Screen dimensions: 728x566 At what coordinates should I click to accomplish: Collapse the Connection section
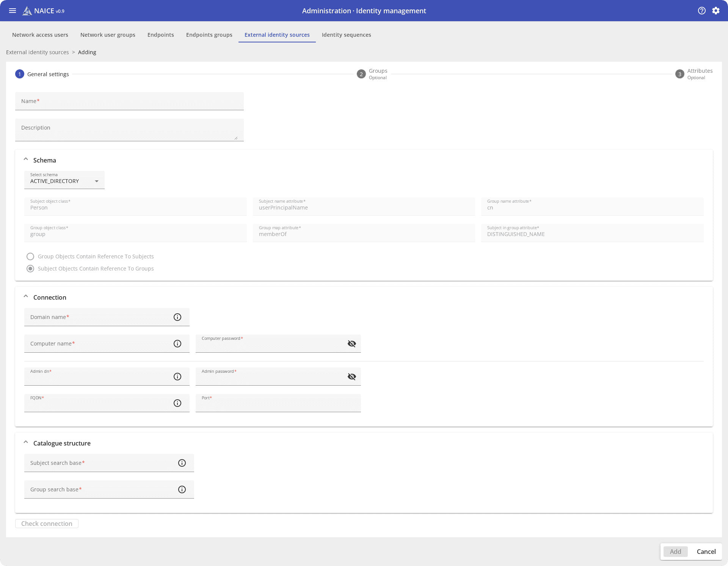pos(26,297)
